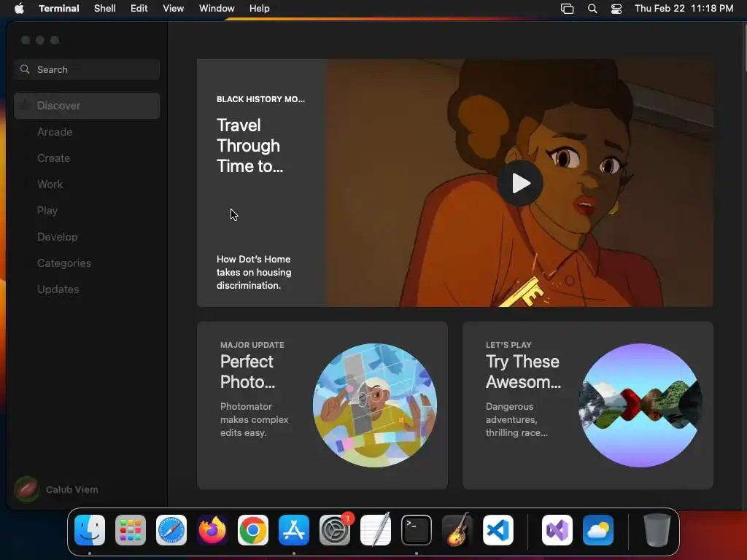747x560 pixels.
Task: Click the Let's Play circular artwork
Action: pyautogui.click(x=640, y=405)
